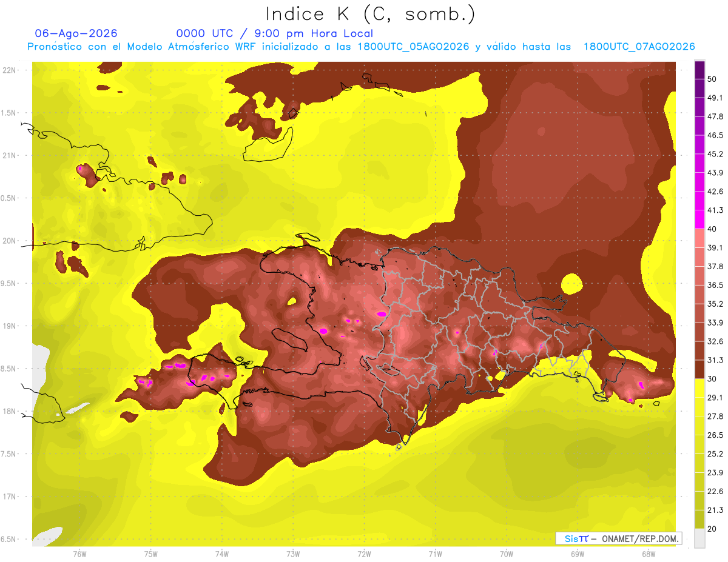Pick the dark purple legend band above 50
The height and width of the screenshot is (562, 728).
699,70
